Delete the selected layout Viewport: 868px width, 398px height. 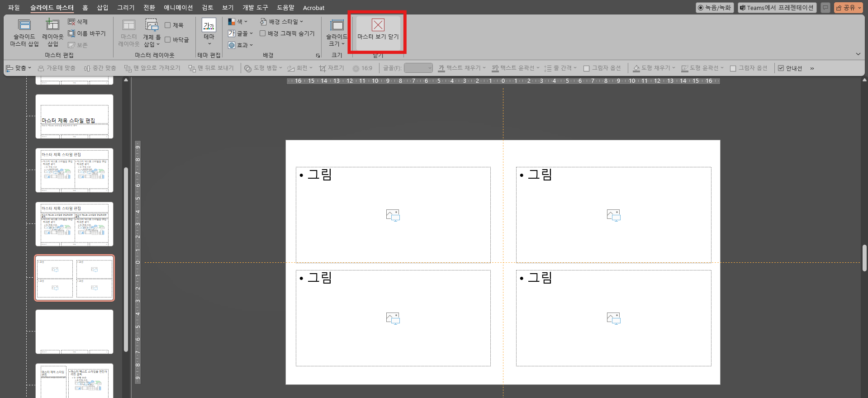click(78, 22)
